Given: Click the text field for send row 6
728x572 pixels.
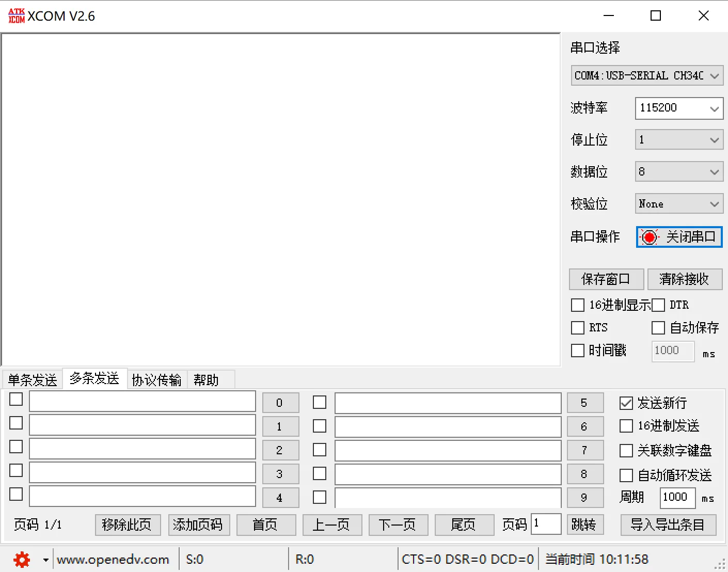Looking at the screenshot, I should coord(448,427).
